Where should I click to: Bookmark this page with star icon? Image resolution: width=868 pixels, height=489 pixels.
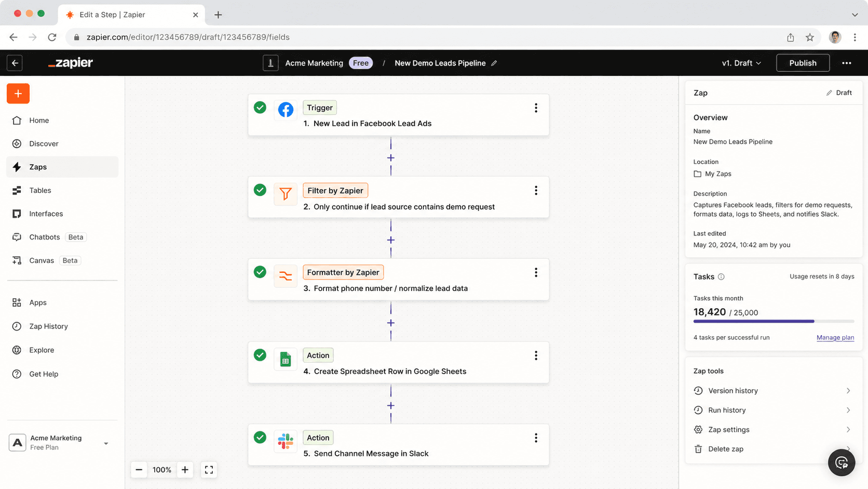(809, 37)
